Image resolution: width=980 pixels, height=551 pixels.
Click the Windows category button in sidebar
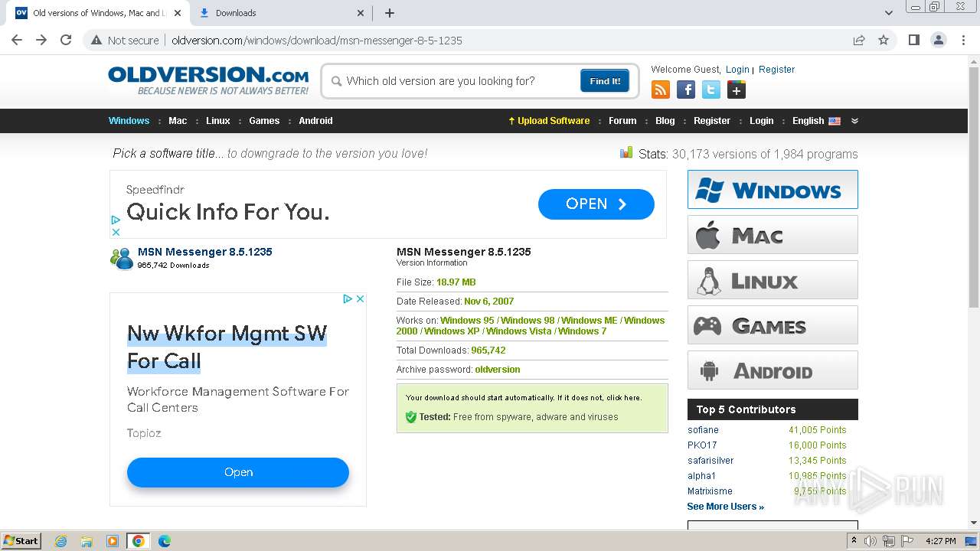tap(773, 189)
